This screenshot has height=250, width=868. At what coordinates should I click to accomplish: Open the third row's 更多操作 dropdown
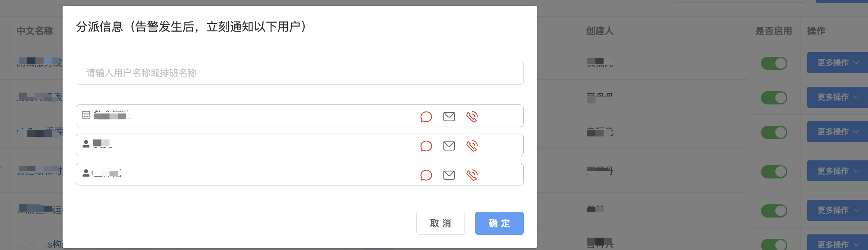pyautogui.click(x=837, y=132)
